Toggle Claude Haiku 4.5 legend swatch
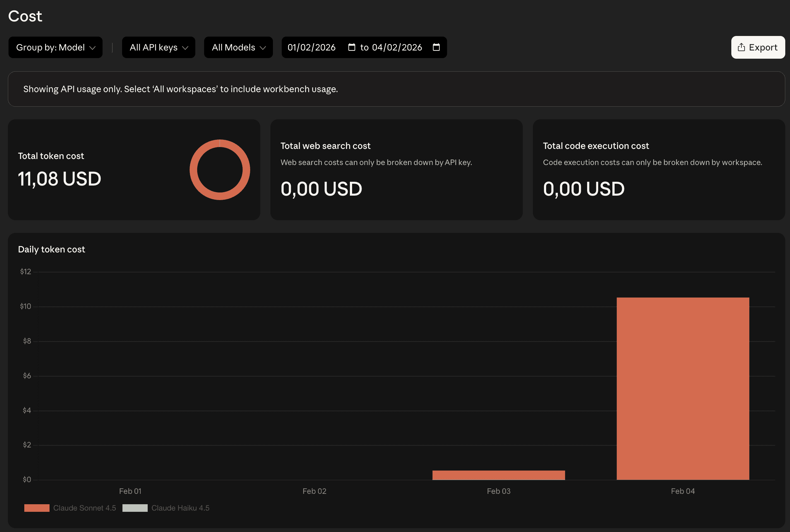Viewport: 790px width, 532px height. pos(135,508)
